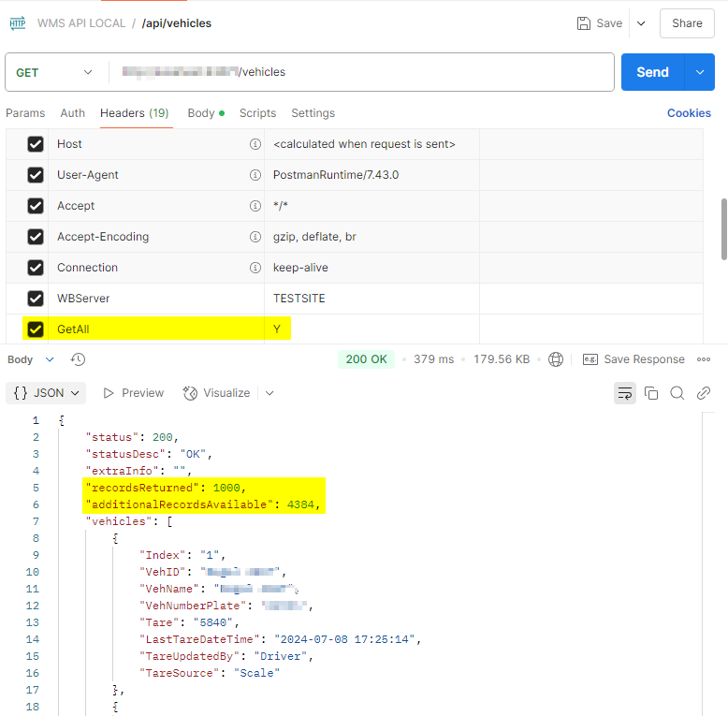Open the Cookies link
Viewport: 728px width, 716px height.
(x=689, y=113)
